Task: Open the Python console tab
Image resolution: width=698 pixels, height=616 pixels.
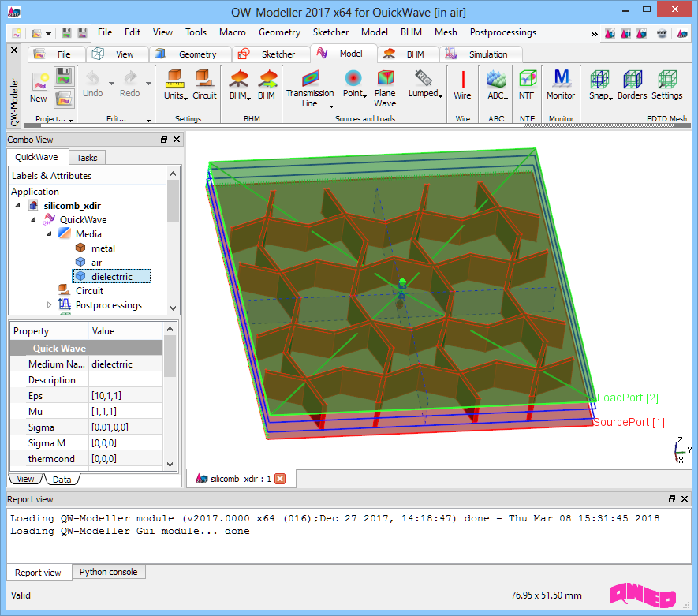Action: (108, 573)
